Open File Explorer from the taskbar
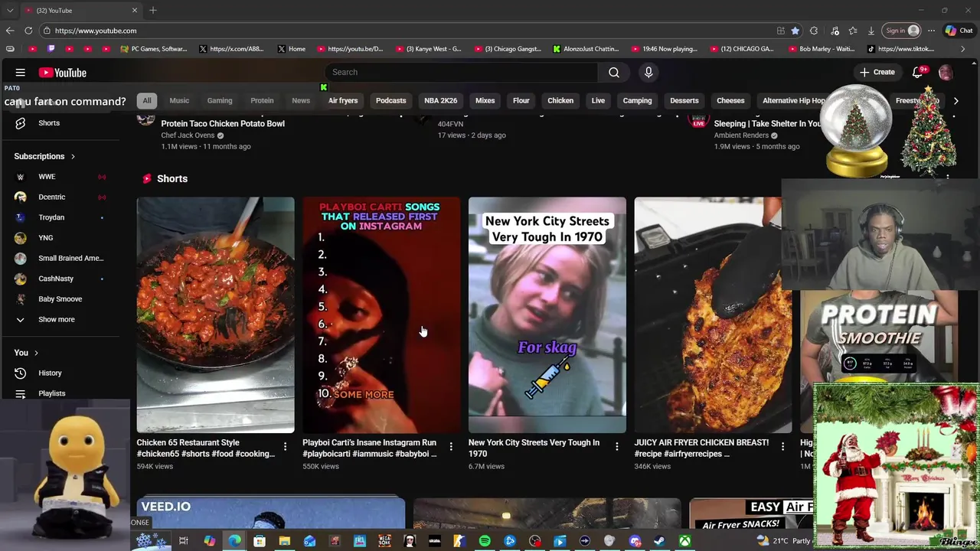The image size is (980, 551). [x=285, y=541]
